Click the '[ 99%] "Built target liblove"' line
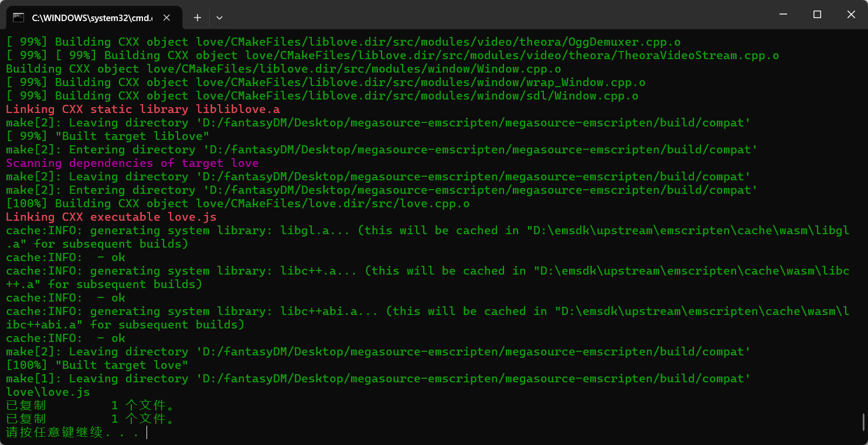The width and height of the screenshot is (868, 445). tap(107, 136)
